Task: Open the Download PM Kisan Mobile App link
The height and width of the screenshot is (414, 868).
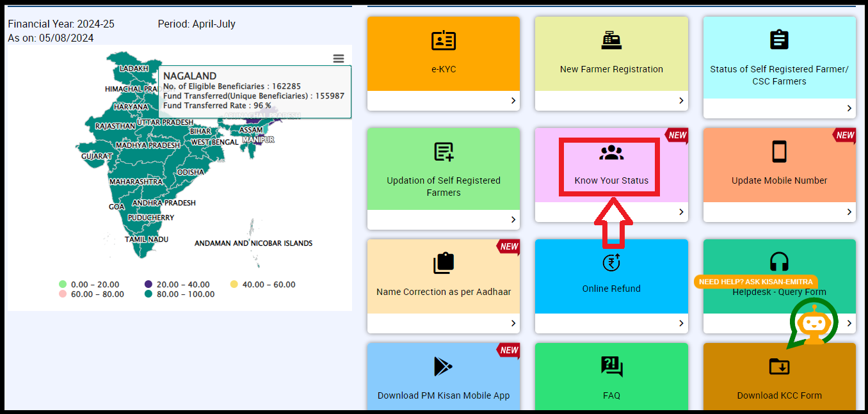Action: click(x=444, y=395)
